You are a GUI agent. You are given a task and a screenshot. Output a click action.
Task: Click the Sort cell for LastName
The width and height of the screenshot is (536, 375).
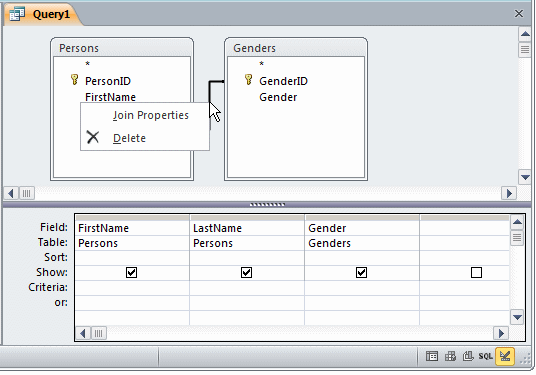click(247, 258)
